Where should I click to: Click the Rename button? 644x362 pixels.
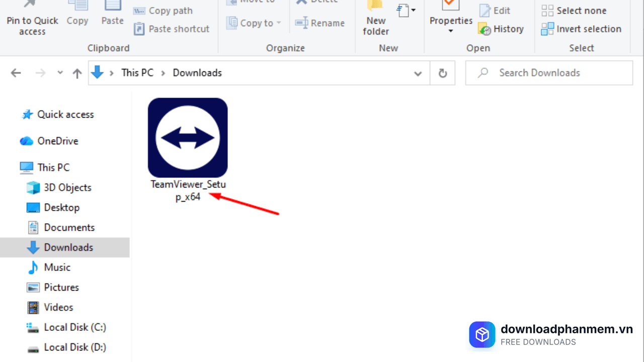click(x=320, y=23)
